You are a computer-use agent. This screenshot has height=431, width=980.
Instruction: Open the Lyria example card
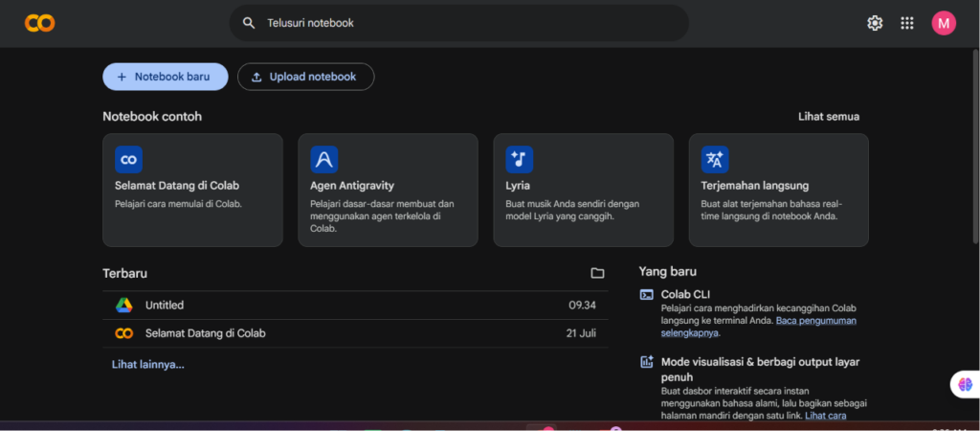pos(584,191)
